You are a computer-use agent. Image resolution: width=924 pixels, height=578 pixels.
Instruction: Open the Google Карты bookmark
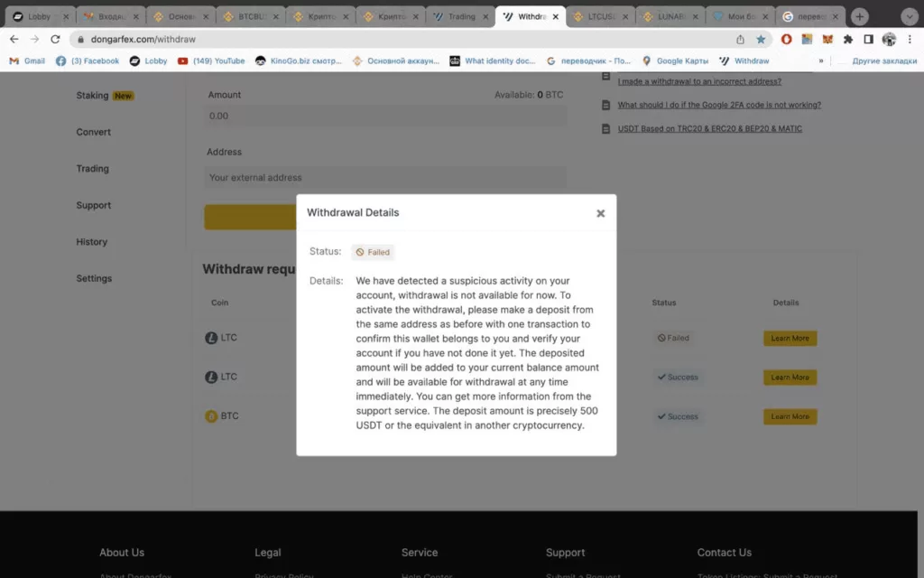pos(675,61)
